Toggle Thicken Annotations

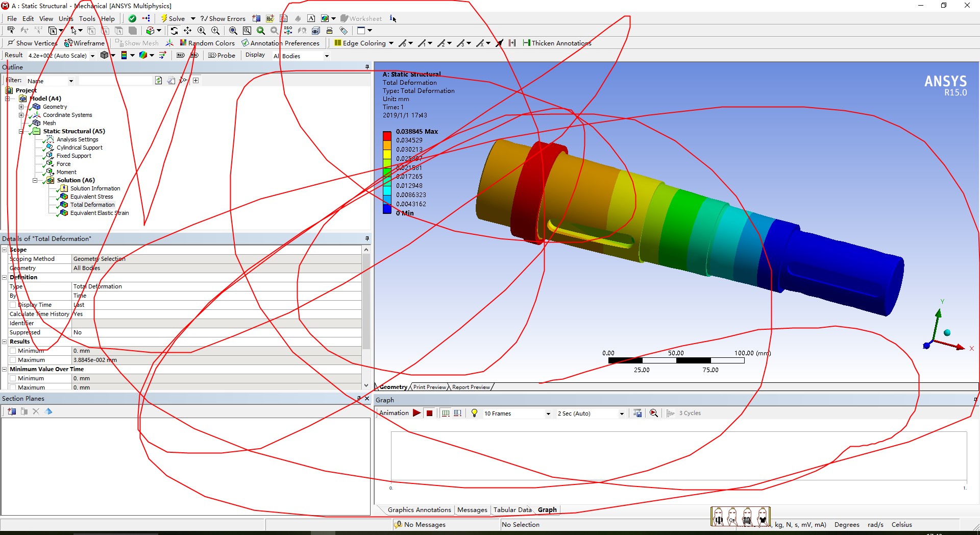pyautogui.click(x=557, y=43)
